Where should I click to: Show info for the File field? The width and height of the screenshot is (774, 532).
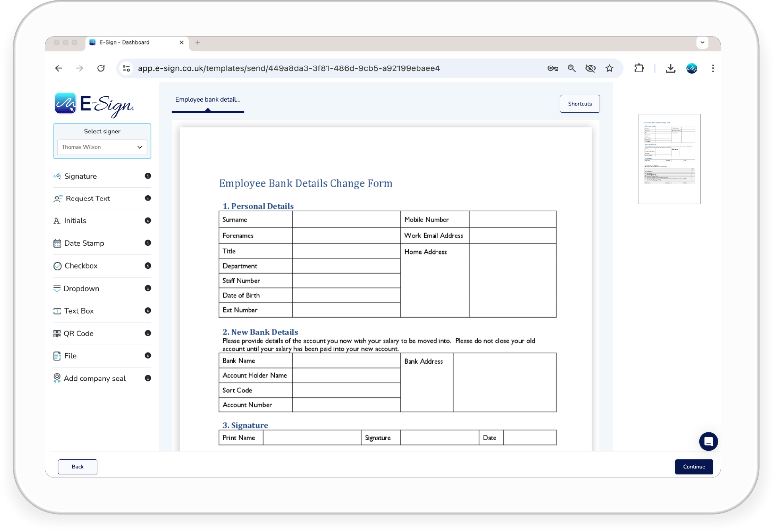[x=148, y=355]
